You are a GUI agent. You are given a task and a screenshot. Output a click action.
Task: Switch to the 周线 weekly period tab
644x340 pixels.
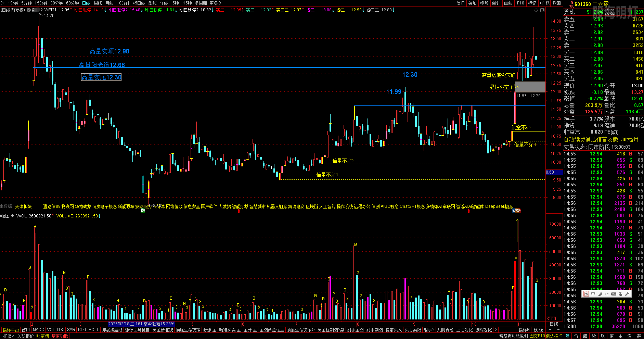coord(98,3)
